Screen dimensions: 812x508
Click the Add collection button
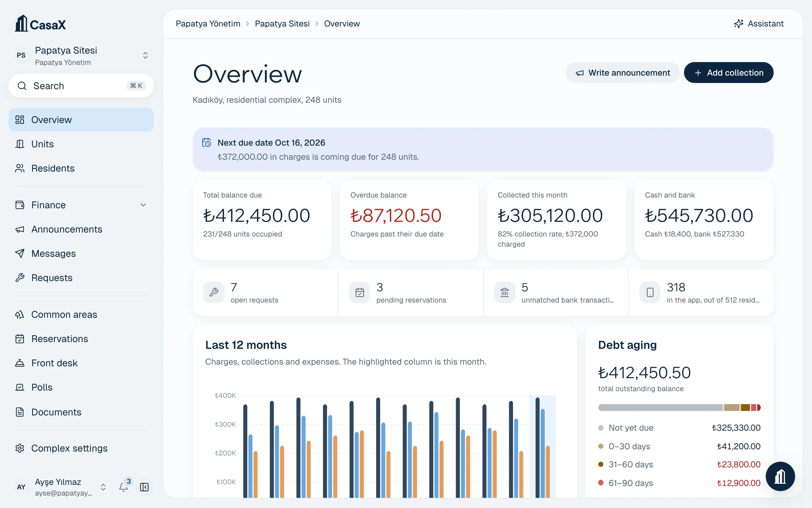pos(729,73)
